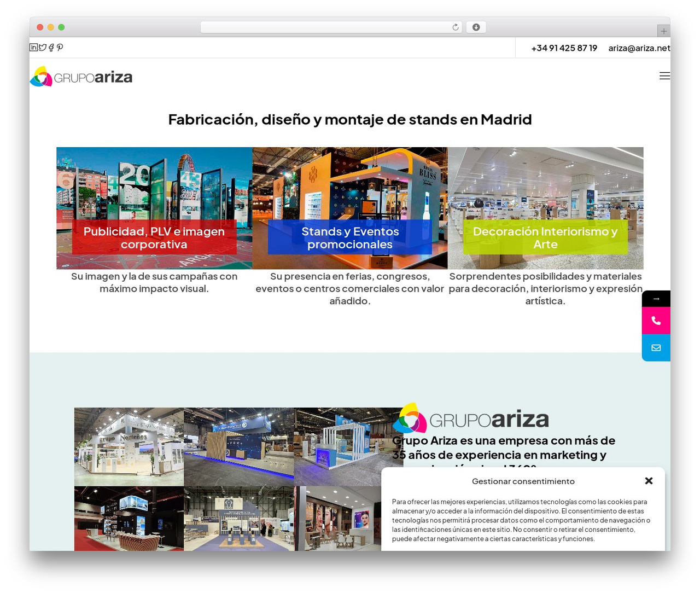Click the Grupo Ariza es una empresa heading
Screen dimensions: 700x593
pos(504,451)
